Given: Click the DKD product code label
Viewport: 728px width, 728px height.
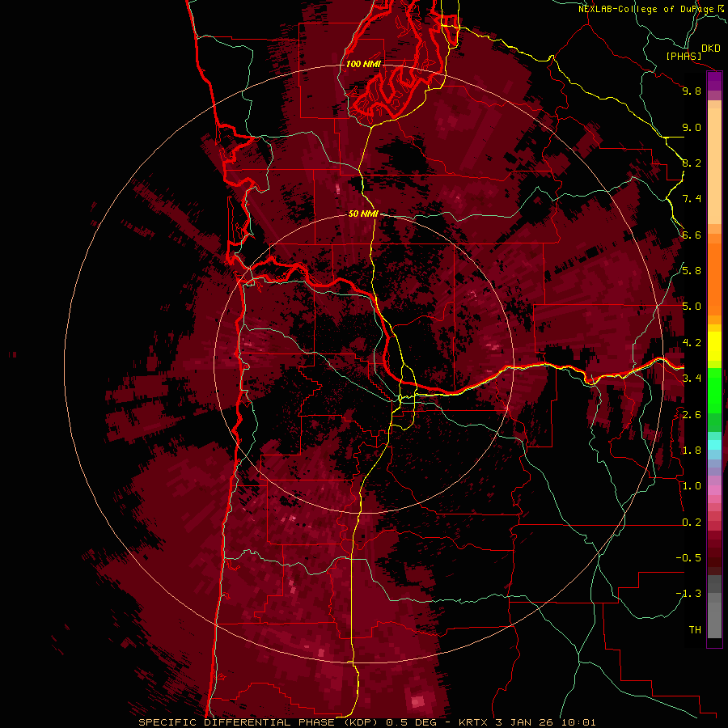Looking at the screenshot, I should tap(711, 49).
